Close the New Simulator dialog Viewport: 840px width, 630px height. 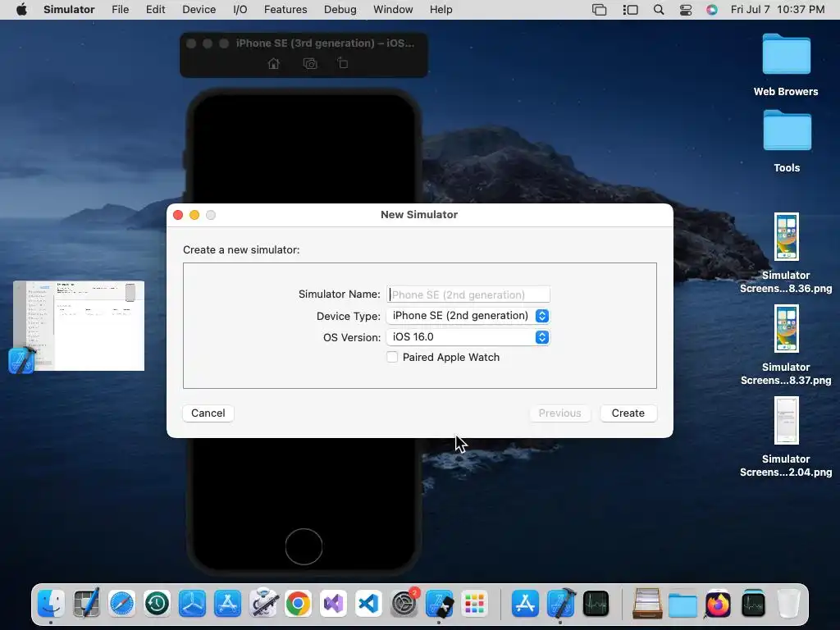tap(178, 215)
